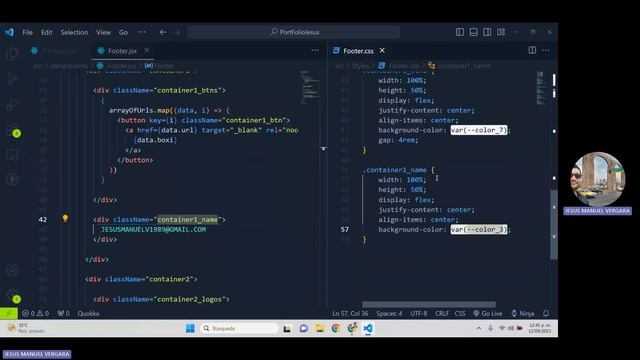Image resolution: width=640 pixels, height=360 pixels.
Task: Click the Búsqueda taskbar search box
Action: point(239,328)
